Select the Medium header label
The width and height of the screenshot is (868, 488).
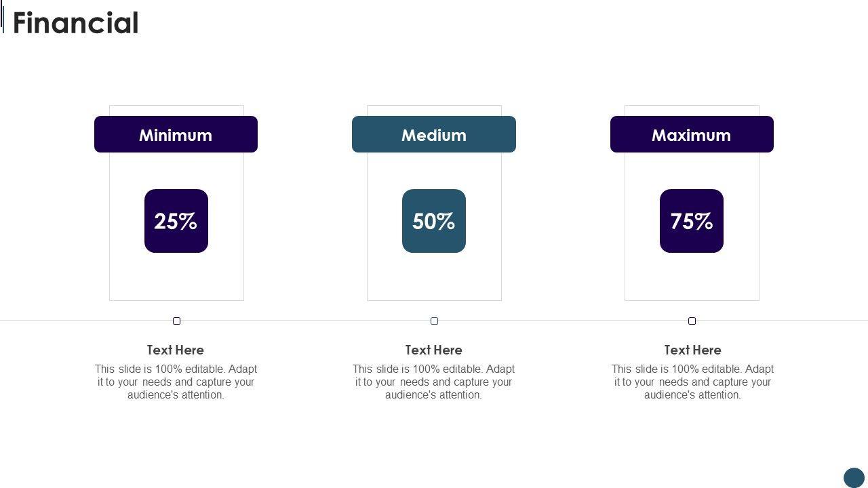click(434, 135)
